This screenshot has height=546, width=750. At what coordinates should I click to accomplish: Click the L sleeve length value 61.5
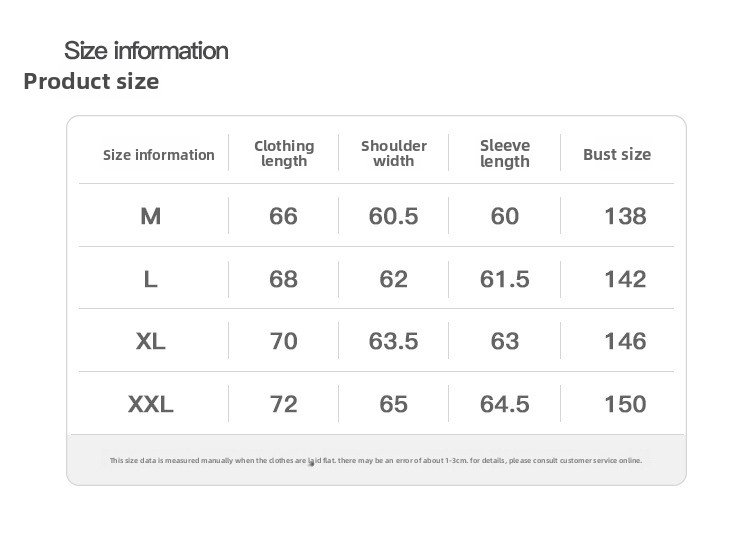point(505,279)
